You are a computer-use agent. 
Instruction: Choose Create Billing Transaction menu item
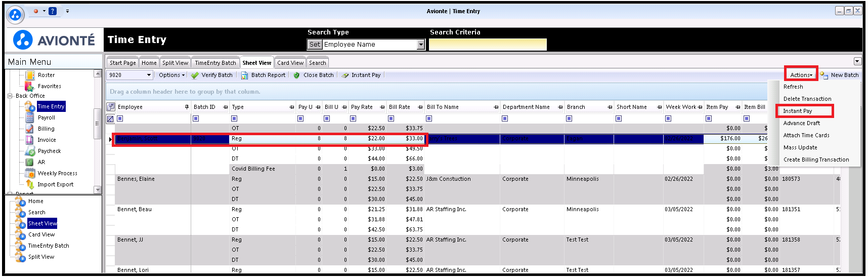click(816, 160)
